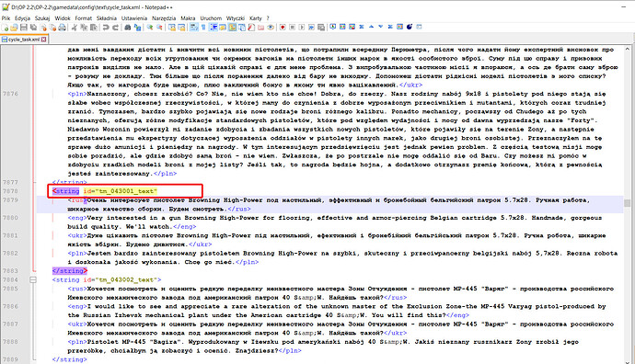Open the Ustawienia menu
The image size is (635, 364).
134,18
